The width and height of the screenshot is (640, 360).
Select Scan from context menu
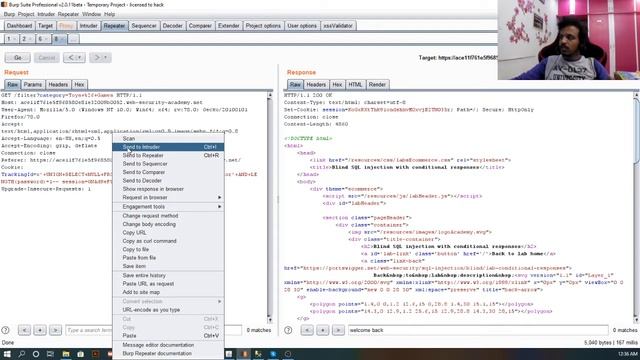click(168, 138)
